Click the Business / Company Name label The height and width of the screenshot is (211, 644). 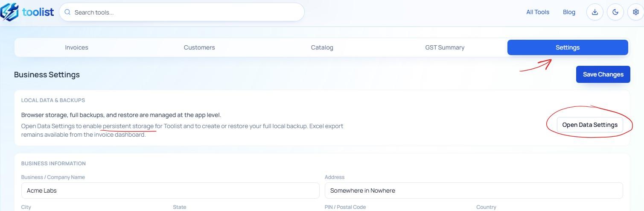click(53, 177)
